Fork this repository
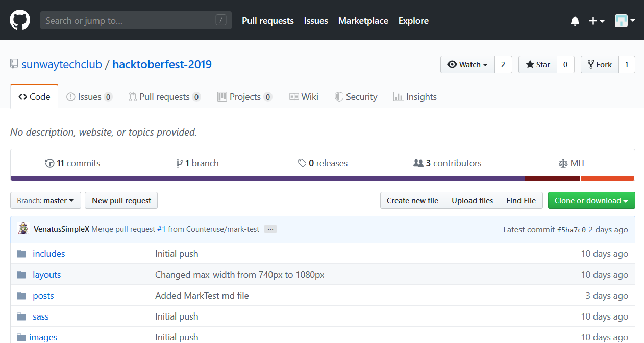 tap(600, 65)
